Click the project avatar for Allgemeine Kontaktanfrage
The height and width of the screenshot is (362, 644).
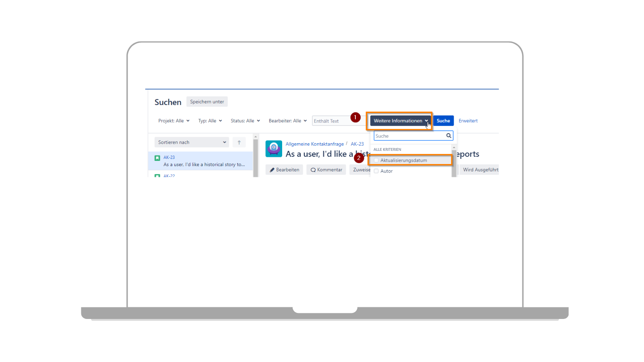coord(274,149)
